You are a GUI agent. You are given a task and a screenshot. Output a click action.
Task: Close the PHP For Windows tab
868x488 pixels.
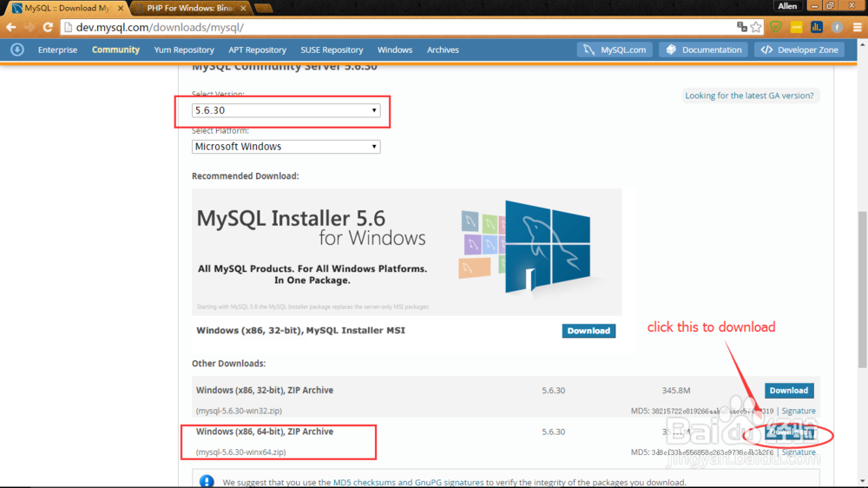point(243,9)
